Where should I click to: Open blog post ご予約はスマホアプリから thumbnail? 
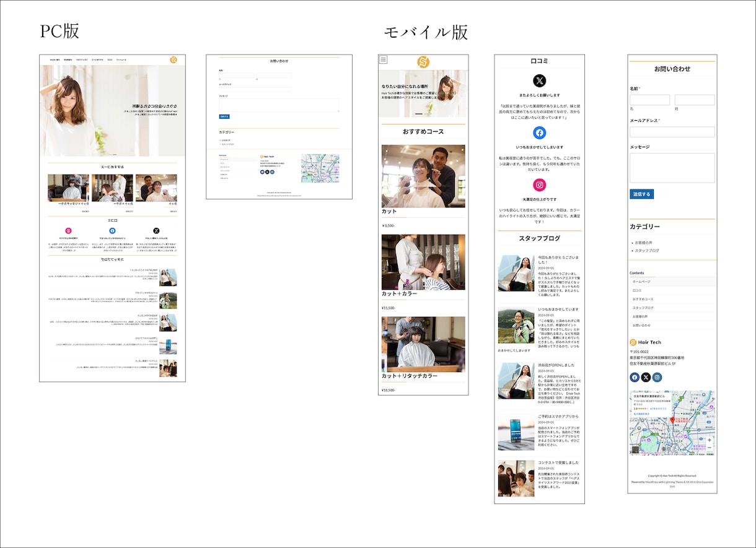click(x=516, y=432)
